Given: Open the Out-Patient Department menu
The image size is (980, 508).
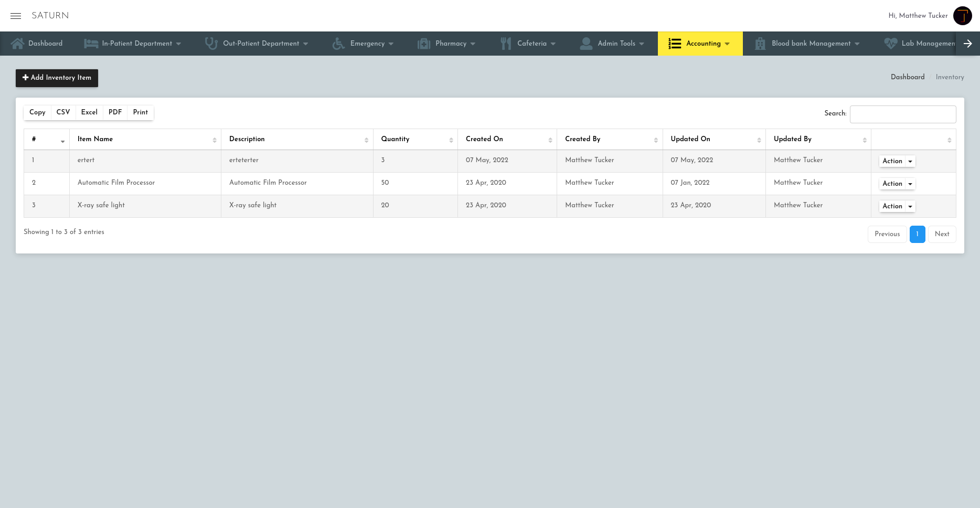Looking at the screenshot, I should [x=305, y=44].
